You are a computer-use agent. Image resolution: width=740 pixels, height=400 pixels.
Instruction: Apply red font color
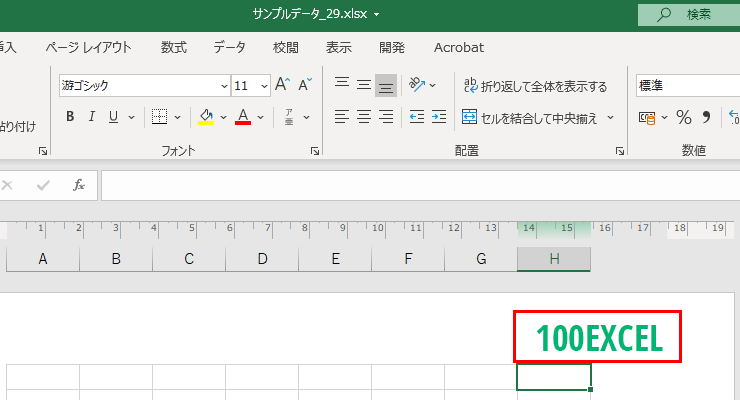point(243,117)
